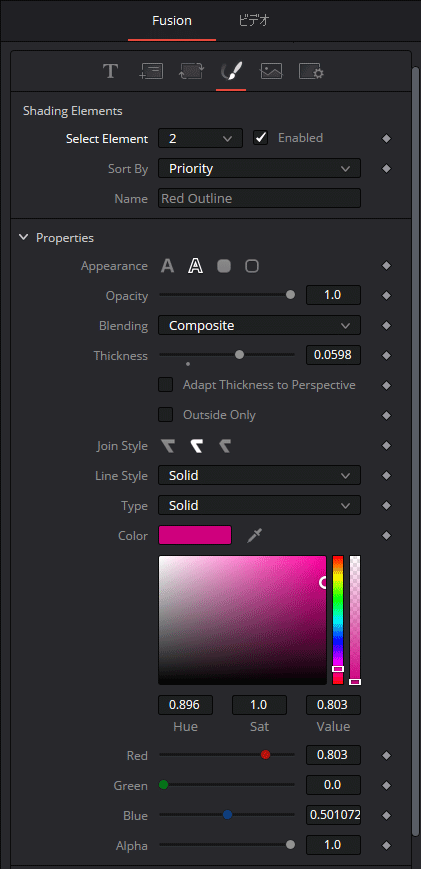Screen dimensions: 421x869
Task: Open the Select Element dropdown
Action: coord(201,138)
